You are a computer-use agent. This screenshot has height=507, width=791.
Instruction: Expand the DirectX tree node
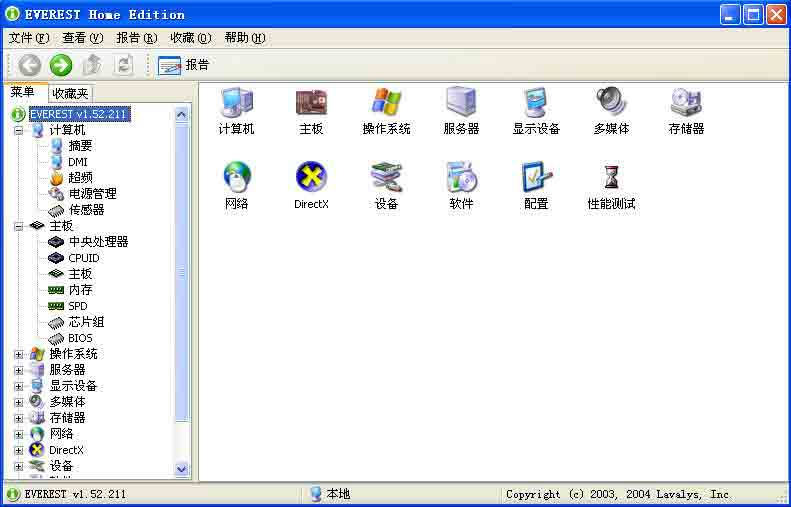coord(19,450)
